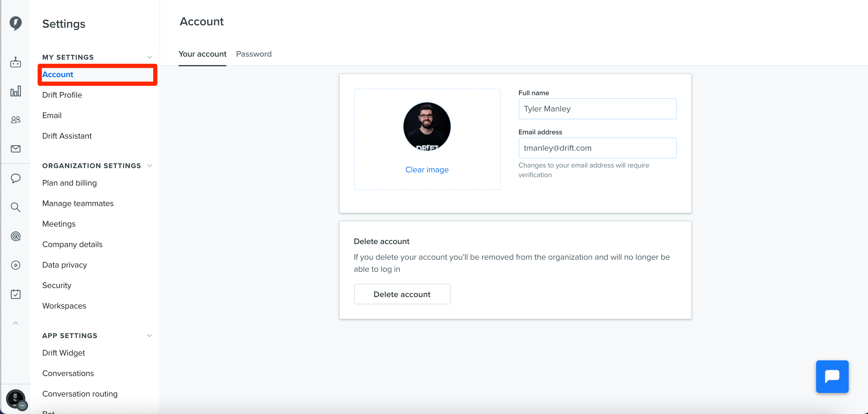868x414 pixels.
Task: Click the Email address input field
Action: (597, 148)
